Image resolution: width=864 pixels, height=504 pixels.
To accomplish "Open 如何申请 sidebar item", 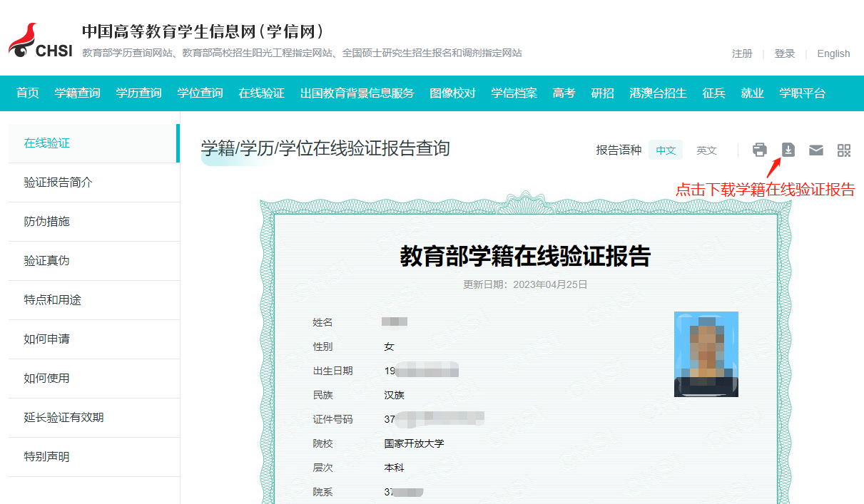I will coord(93,339).
